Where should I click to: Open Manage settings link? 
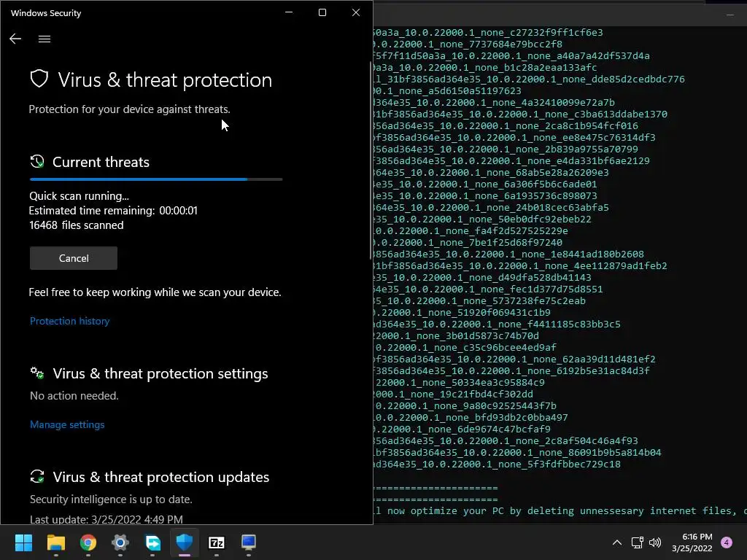click(67, 424)
